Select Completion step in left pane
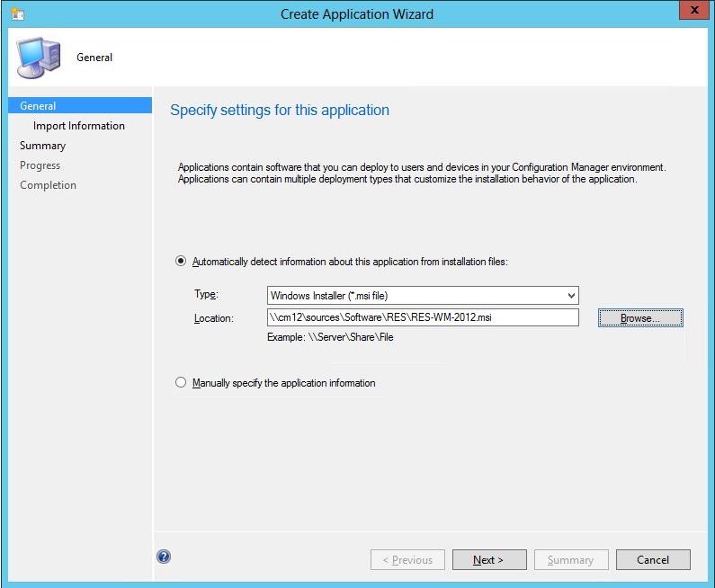The image size is (715, 588). pos(48,185)
